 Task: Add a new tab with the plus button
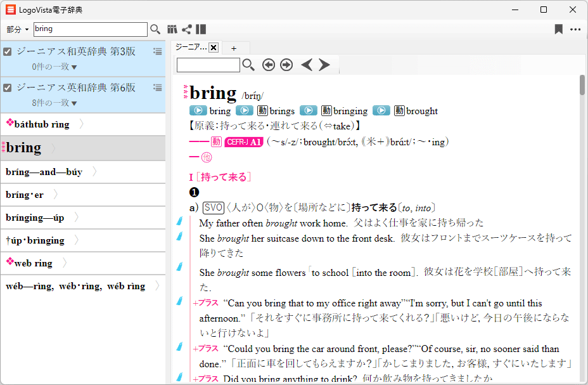(234, 48)
